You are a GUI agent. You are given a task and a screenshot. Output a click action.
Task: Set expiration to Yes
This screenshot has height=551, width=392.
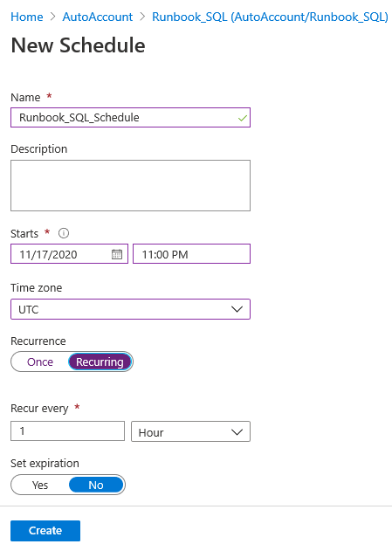coord(40,485)
